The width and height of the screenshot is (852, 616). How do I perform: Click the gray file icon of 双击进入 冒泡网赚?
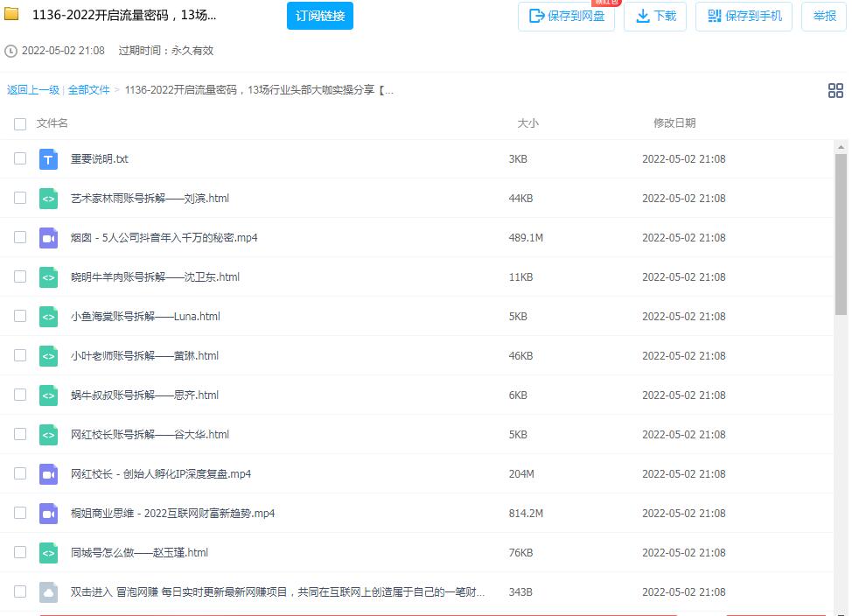pyautogui.click(x=48, y=592)
